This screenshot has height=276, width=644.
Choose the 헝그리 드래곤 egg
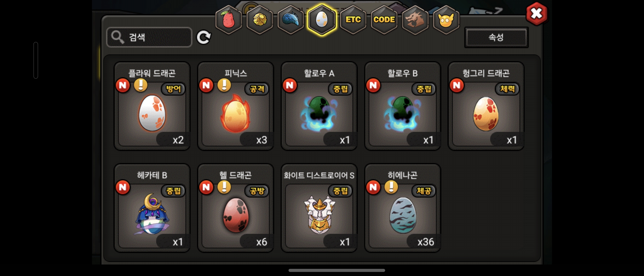(x=486, y=106)
